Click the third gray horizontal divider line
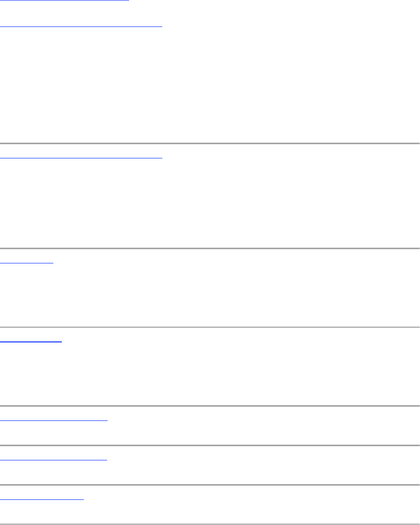Image resolution: width=420 pixels, height=525 pixels. point(210,327)
